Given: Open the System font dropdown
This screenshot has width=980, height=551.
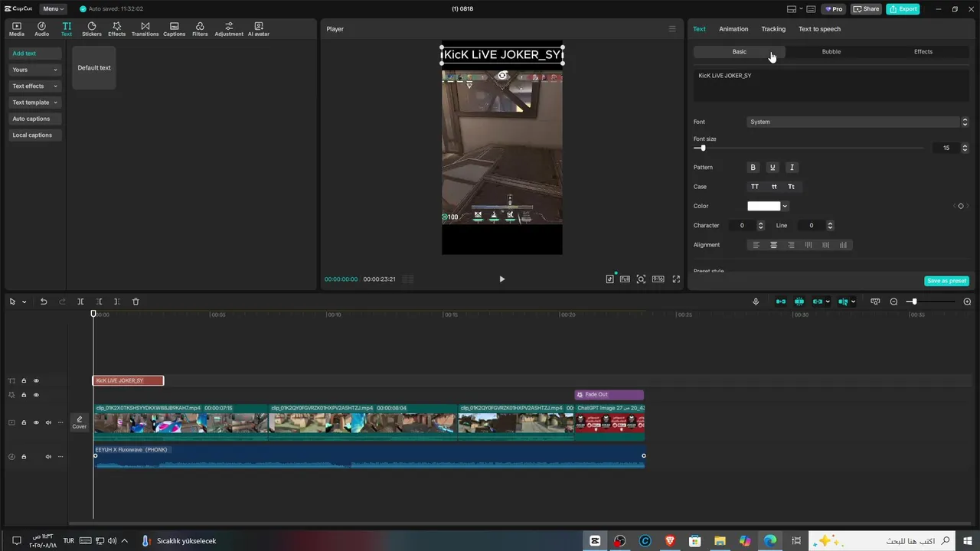Looking at the screenshot, I should (x=854, y=122).
